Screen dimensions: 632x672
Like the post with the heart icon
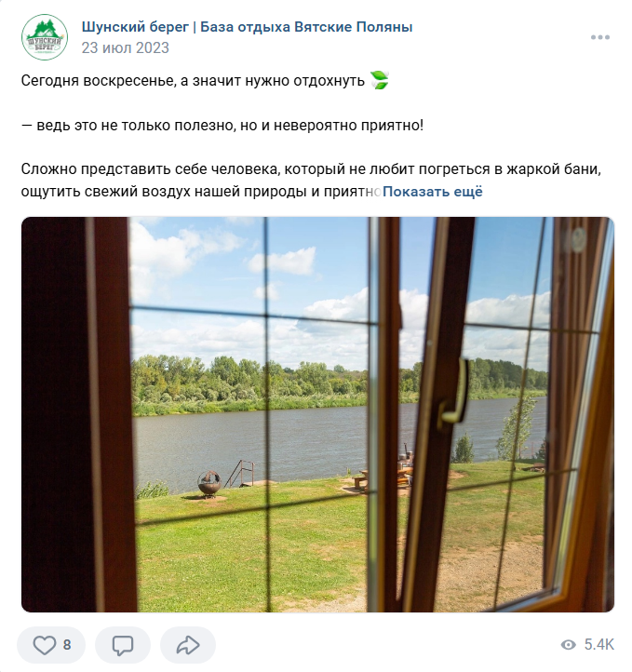(45, 645)
